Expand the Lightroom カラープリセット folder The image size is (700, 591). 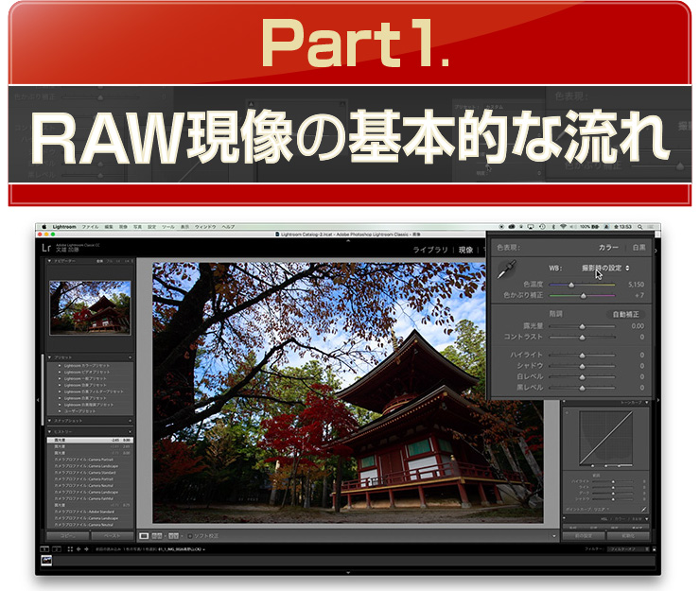60,366
